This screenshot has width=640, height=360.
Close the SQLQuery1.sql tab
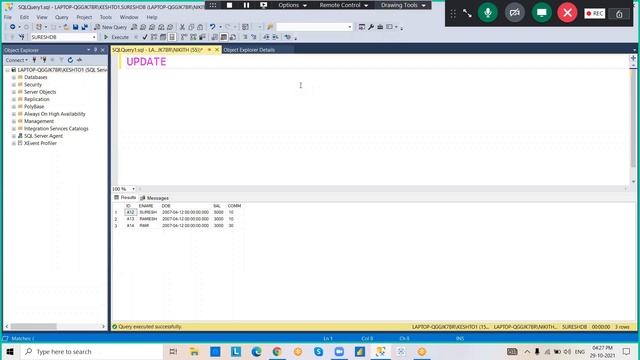pos(217,50)
